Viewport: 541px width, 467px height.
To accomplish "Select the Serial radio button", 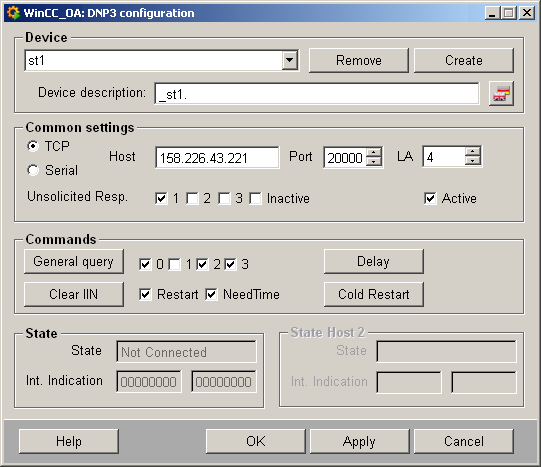I will [33, 170].
